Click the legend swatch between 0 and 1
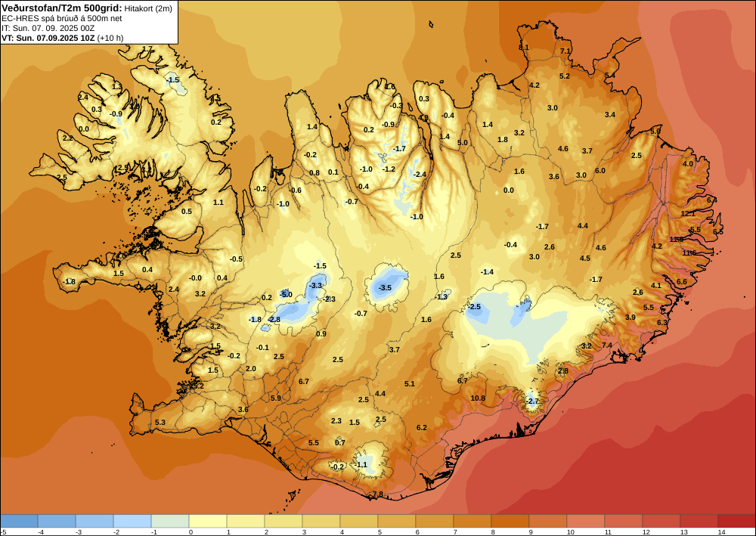756x536 pixels. click(x=208, y=521)
